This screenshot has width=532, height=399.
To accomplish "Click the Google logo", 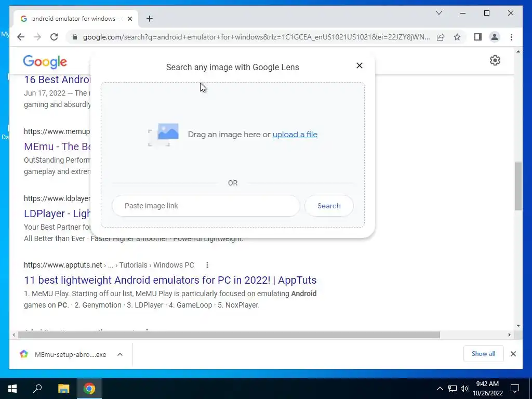I will (x=45, y=62).
